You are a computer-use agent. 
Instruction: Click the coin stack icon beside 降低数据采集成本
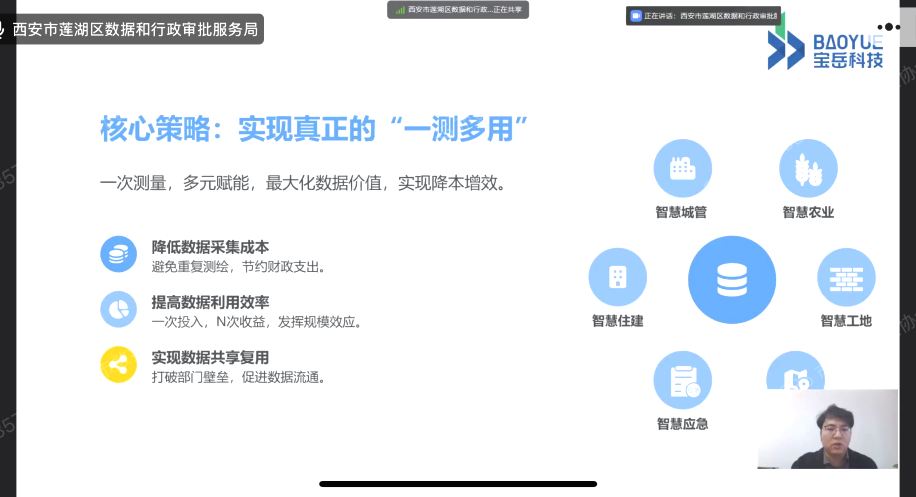pyautogui.click(x=118, y=254)
